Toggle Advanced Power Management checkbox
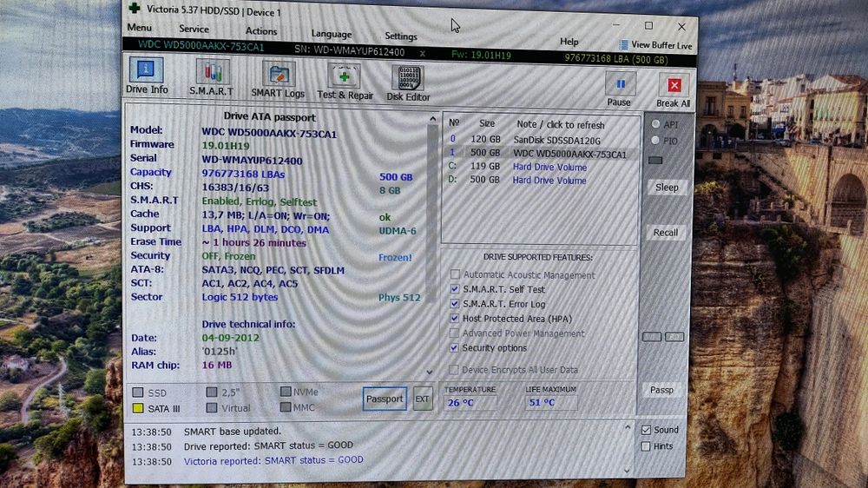This screenshot has width=868, height=488. point(455,333)
